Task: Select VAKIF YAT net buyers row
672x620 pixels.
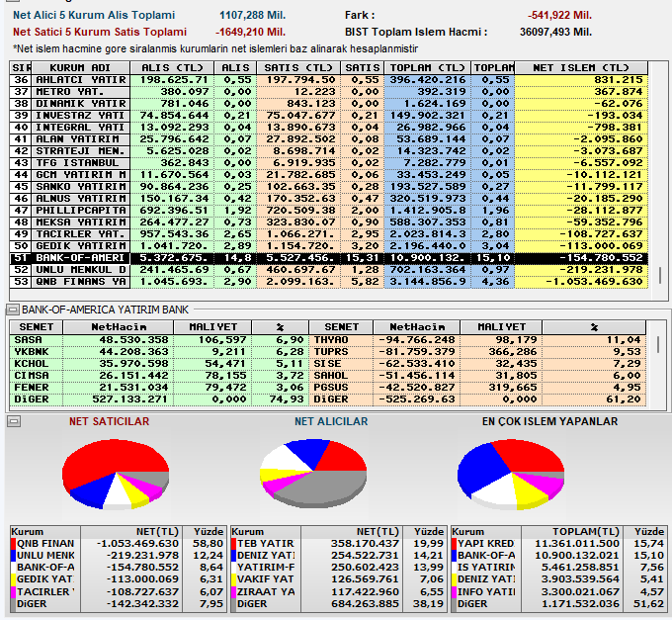Action: pos(338,579)
